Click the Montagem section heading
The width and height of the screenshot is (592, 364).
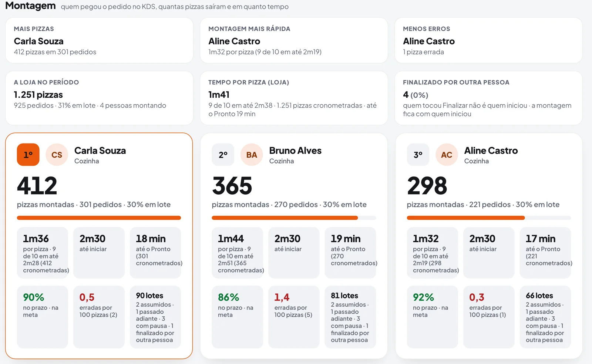(30, 6)
